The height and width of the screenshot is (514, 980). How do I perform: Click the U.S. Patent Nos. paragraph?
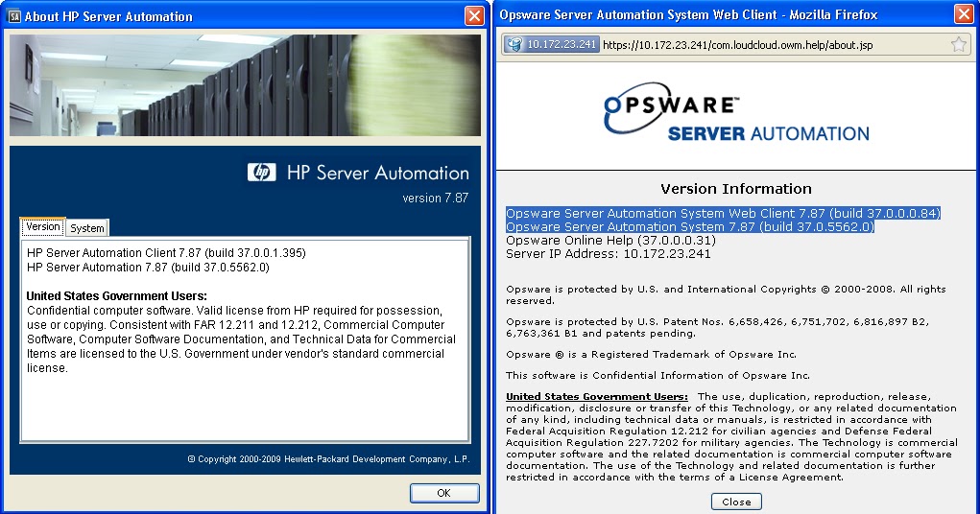click(718, 327)
